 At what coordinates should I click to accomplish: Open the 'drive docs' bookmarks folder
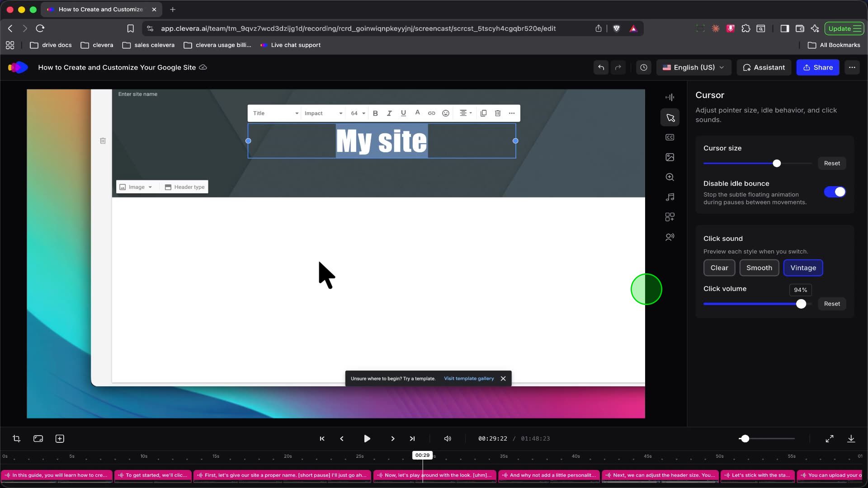coord(51,45)
